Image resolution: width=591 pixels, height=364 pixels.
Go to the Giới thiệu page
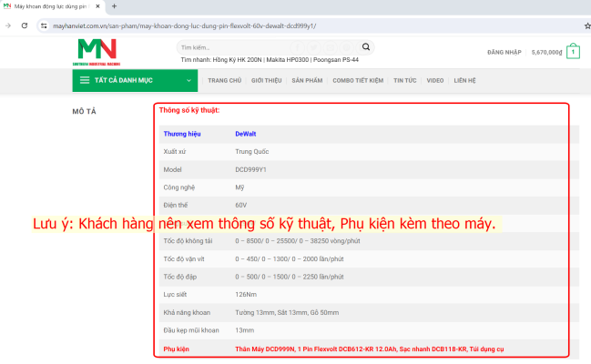pos(267,80)
